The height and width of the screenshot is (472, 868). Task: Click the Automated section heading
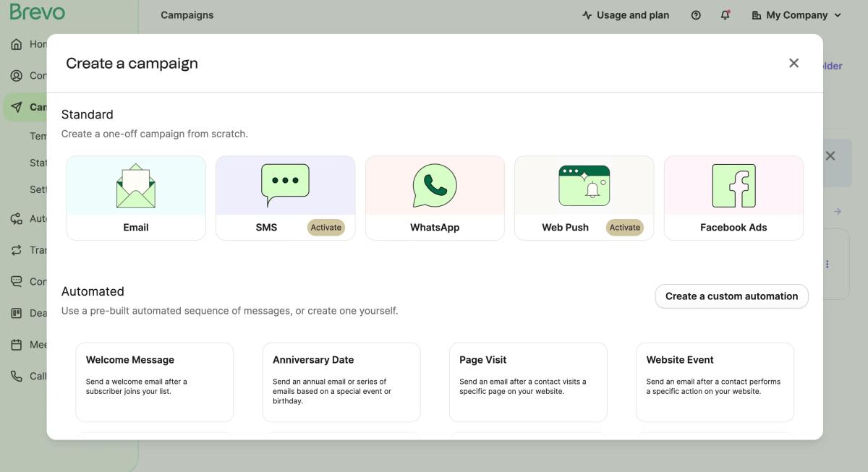93,291
